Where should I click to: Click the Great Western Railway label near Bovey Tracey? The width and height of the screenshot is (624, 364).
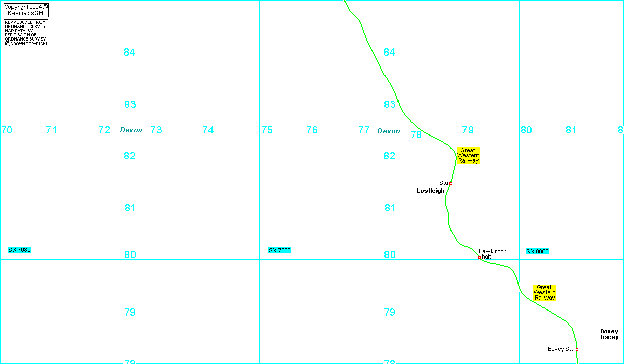(x=544, y=292)
